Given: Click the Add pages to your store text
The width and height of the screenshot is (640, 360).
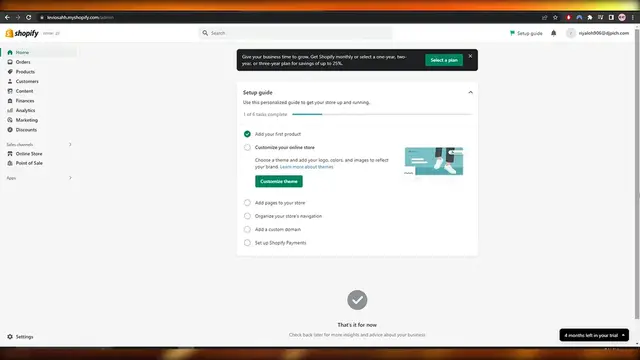Looking at the screenshot, I should click(x=280, y=202).
